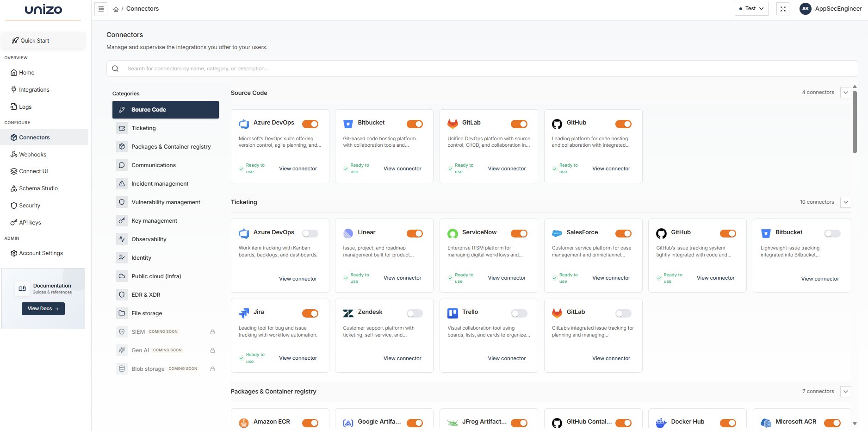Click the fullscreen expand icon

tap(783, 9)
